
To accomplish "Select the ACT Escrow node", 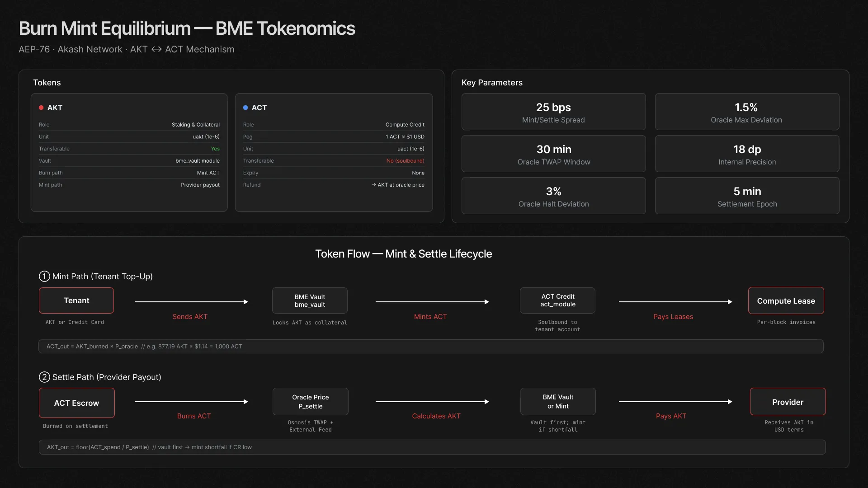I will [76, 403].
